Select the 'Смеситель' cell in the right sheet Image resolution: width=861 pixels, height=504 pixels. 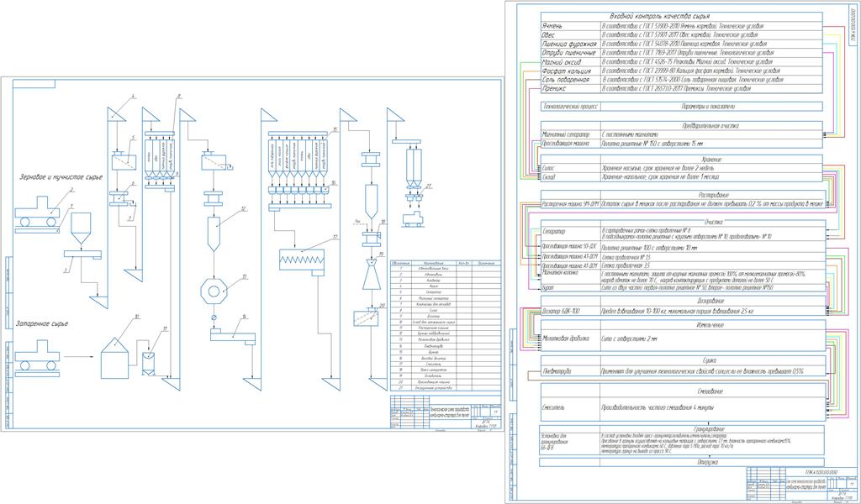coord(571,408)
